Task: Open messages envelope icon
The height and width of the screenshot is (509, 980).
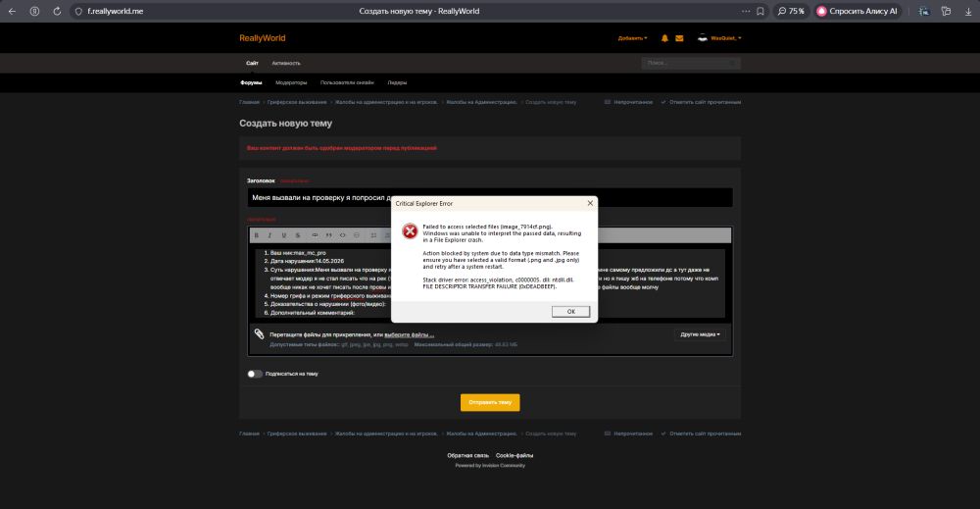Action: (x=679, y=38)
